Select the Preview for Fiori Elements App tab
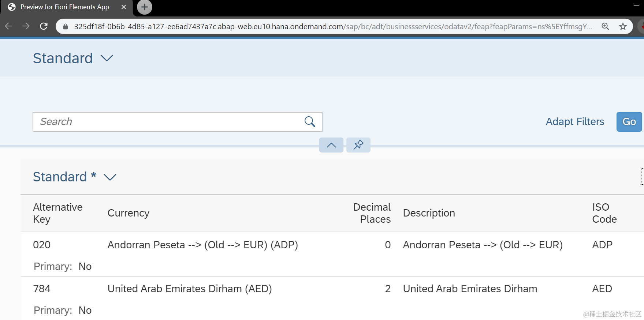644x320 pixels. pos(64,7)
